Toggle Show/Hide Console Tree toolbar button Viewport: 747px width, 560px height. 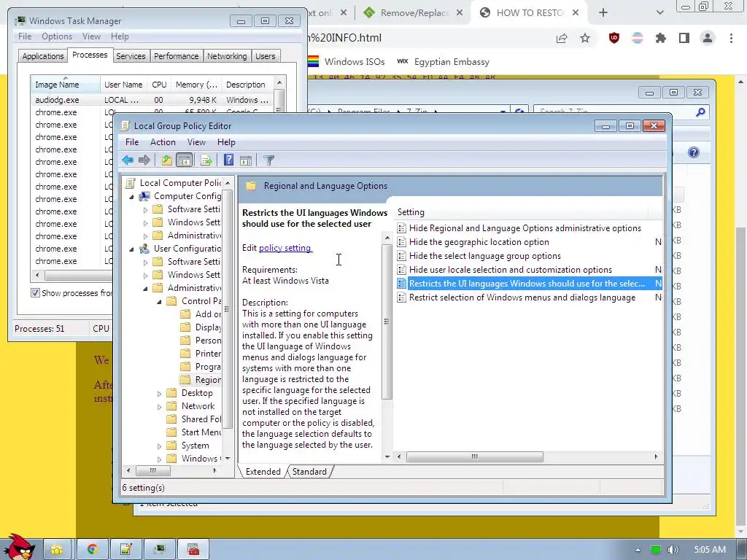[x=184, y=160]
